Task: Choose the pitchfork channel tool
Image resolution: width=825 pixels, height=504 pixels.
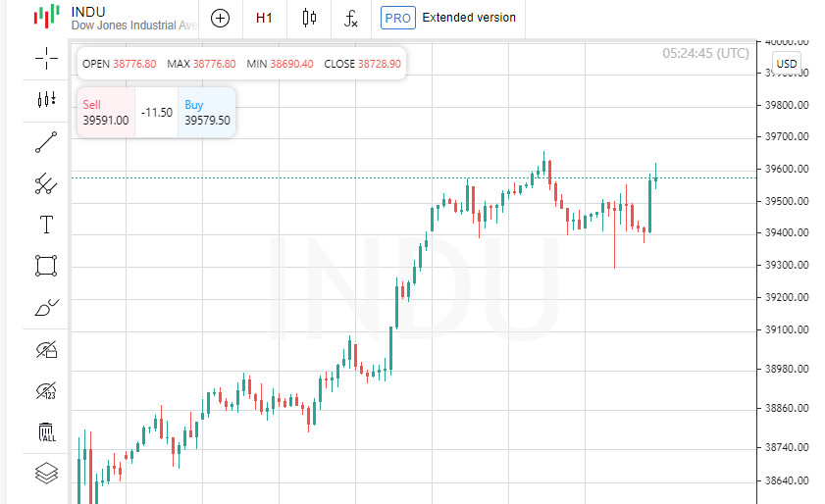Action: click(x=46, y=182)
